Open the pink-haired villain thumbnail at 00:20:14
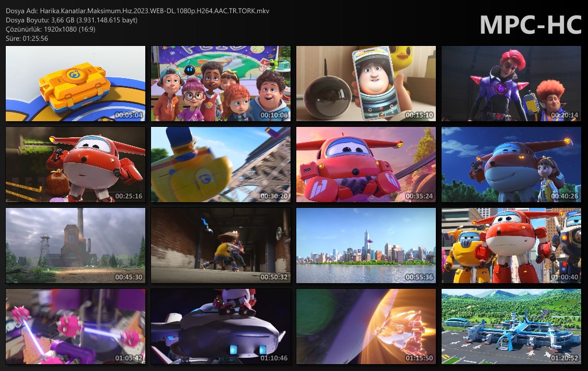 click(x=511, y=84)
